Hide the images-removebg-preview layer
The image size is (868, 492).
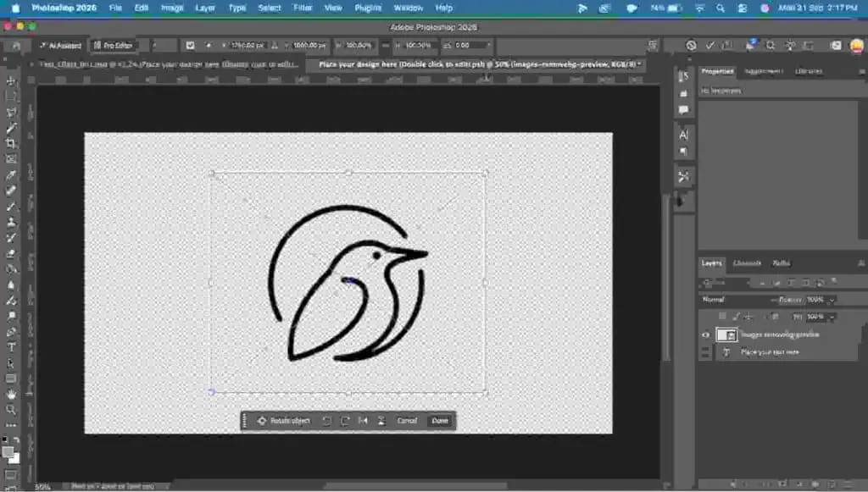click(x=705, y=335)
